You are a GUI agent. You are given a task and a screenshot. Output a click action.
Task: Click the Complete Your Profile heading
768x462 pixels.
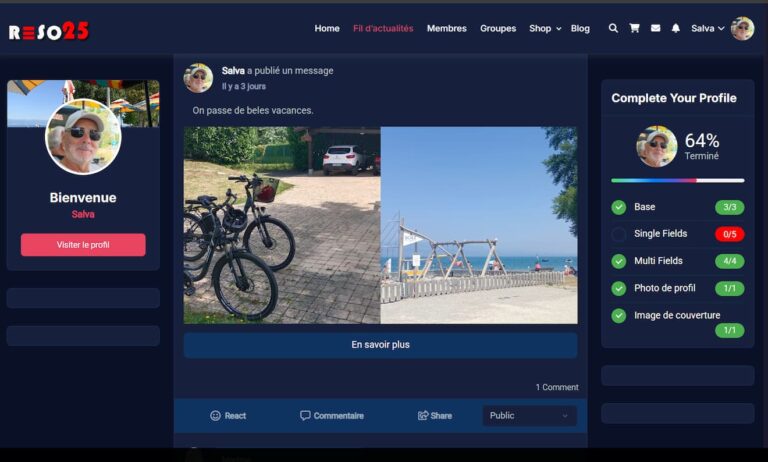(674, 98)
